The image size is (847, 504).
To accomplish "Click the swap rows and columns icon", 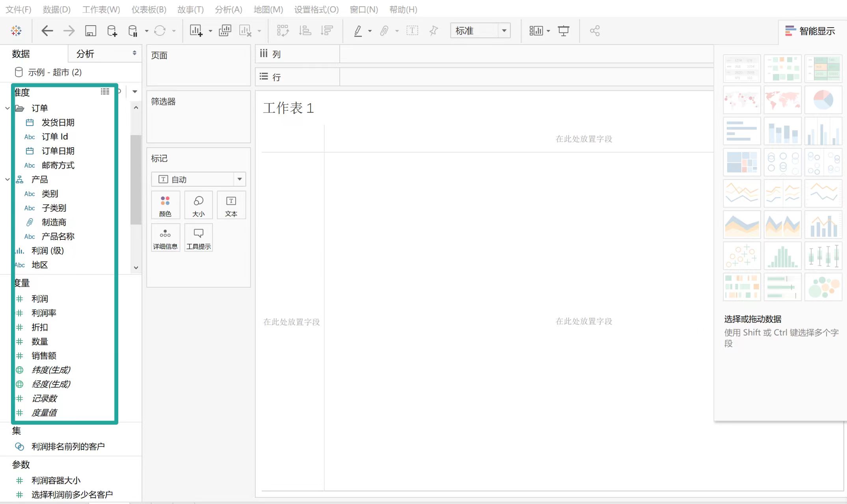I will coord(283,31).
